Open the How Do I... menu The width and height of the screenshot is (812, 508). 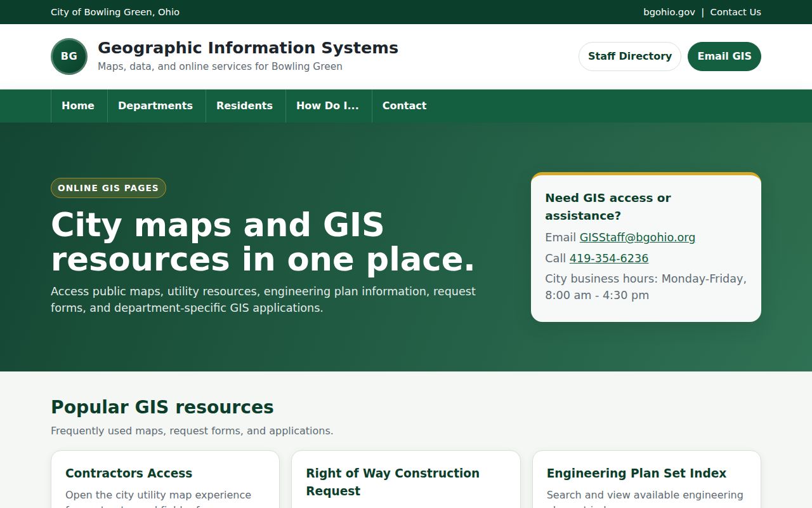[x=327, y=106]
